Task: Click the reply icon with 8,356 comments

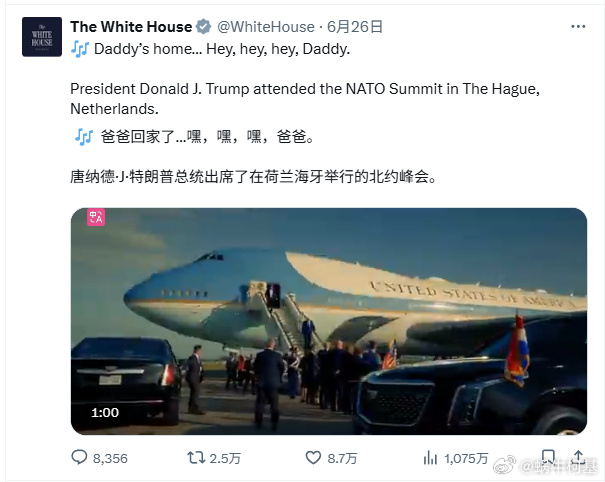Action: pos(79,458)
